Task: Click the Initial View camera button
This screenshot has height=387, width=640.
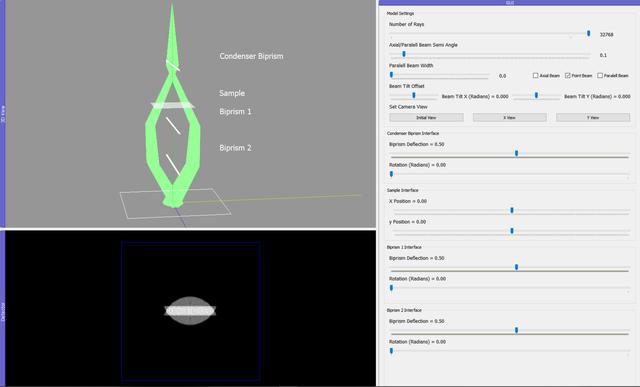Action: click(x=426, y=118)
